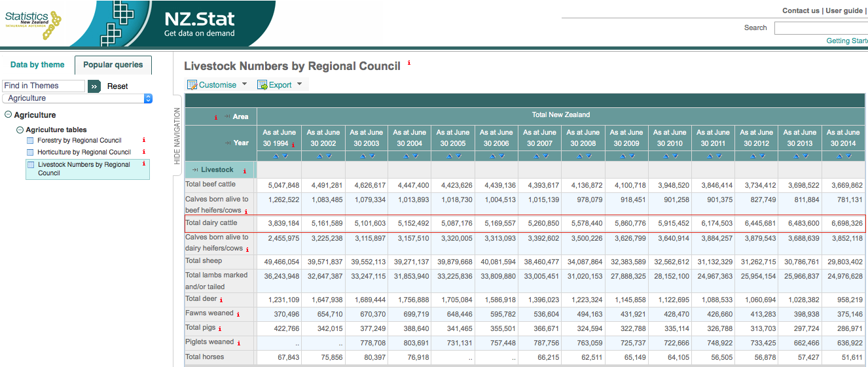Switch to Data by theme tab
This screenshot has height=367, width=868.
(37, 65)
